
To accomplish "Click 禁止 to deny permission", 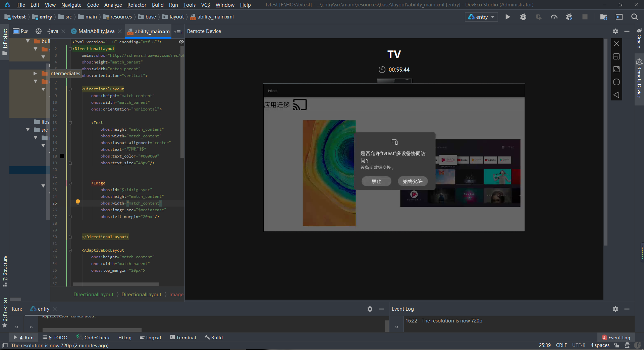I will coord(376,181).
